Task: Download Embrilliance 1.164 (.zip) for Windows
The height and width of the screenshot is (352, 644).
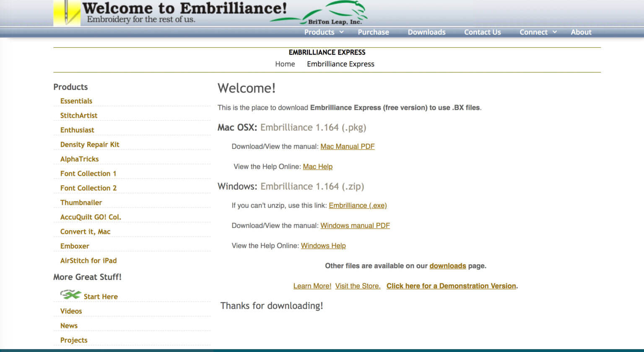Action: point(312,187)
